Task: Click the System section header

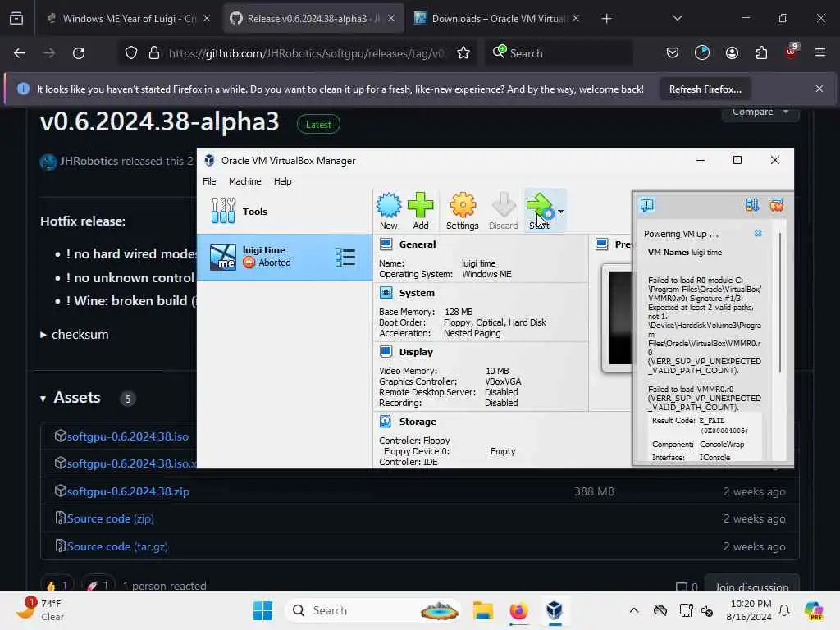Action: [x=416, y=293]
